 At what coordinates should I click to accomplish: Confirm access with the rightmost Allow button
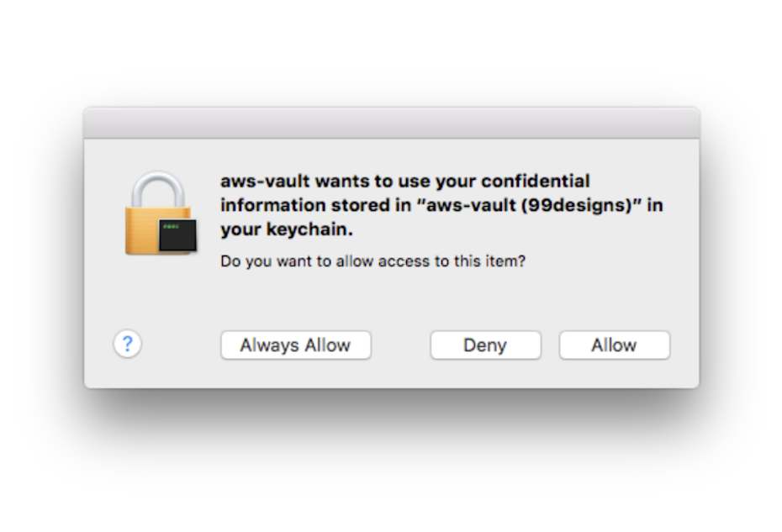pos(614,345)
